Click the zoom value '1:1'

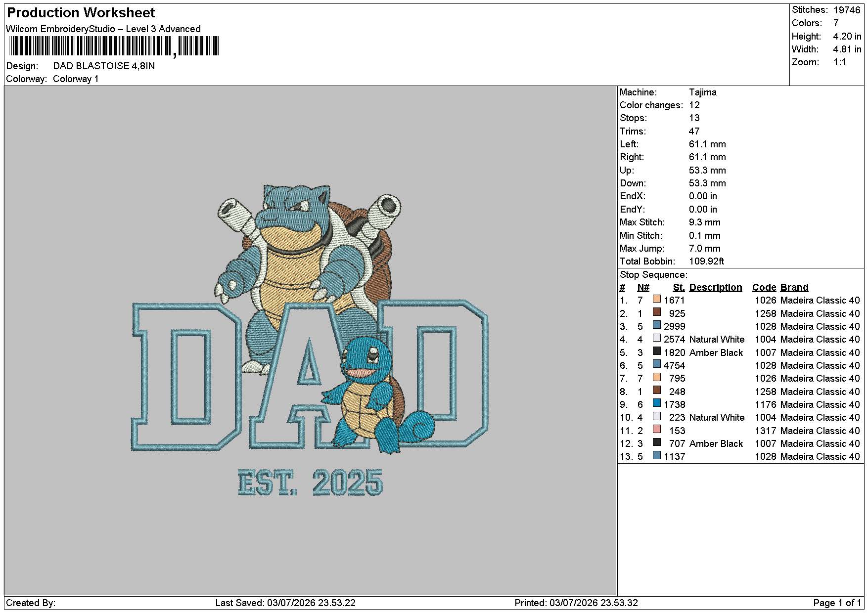pos(840,62)
